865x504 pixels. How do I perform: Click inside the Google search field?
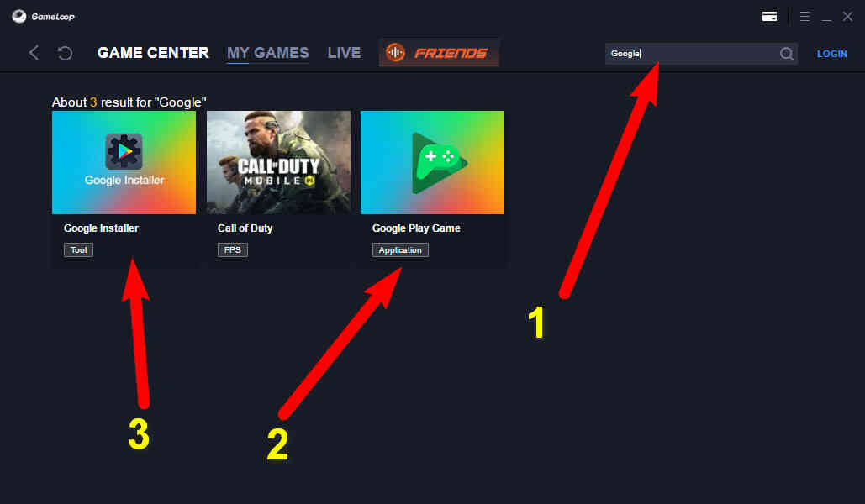pyautogui.click(x=693, y=54)
